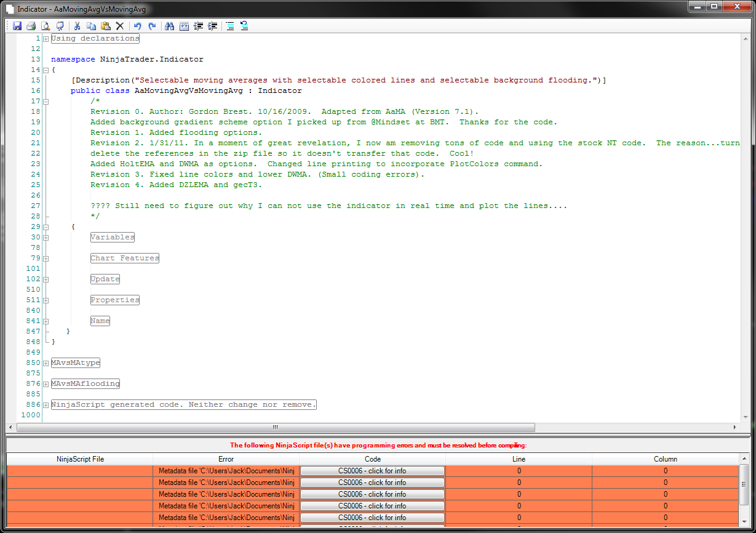Click line number 849 in the gutter

coord(33,353)
